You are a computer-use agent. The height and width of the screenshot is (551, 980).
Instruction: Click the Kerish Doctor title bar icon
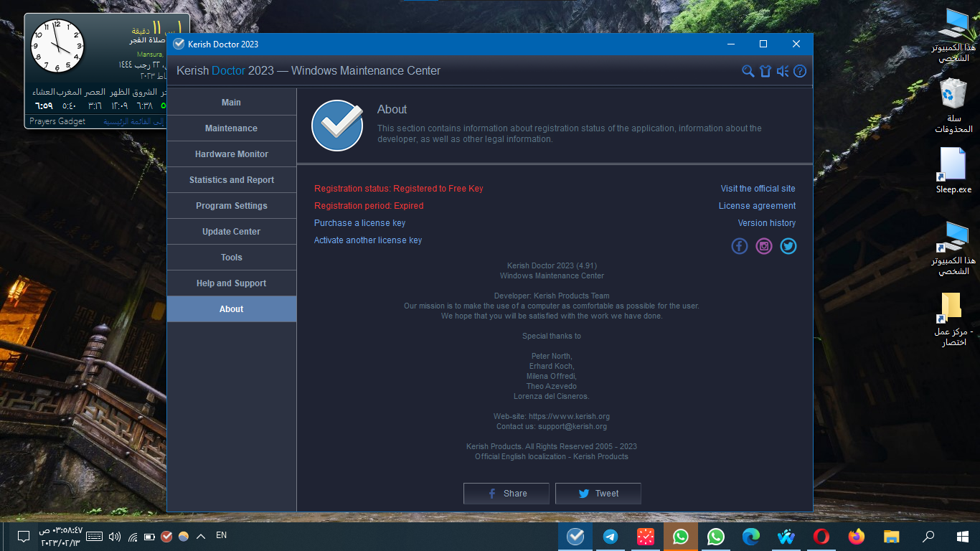(x=179, y=44)
